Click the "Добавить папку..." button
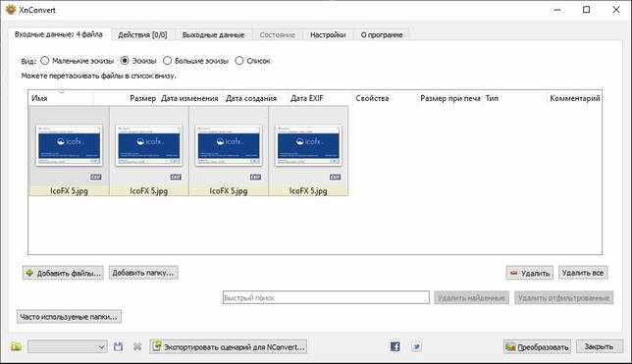The image size is (632, 364). click(x=143, y=273)
